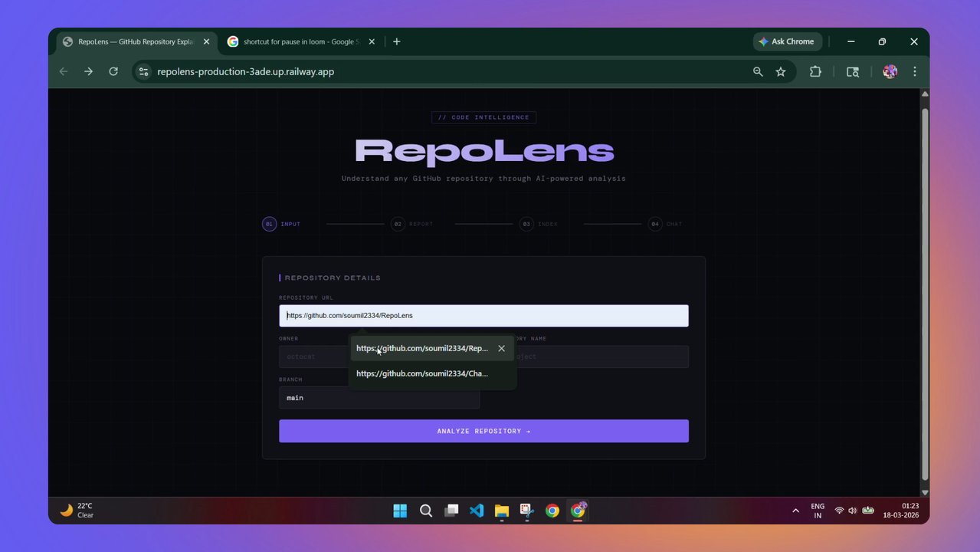Open the battery status icon
This screenshot has height=552, width=980.
[x=868, y=511]
